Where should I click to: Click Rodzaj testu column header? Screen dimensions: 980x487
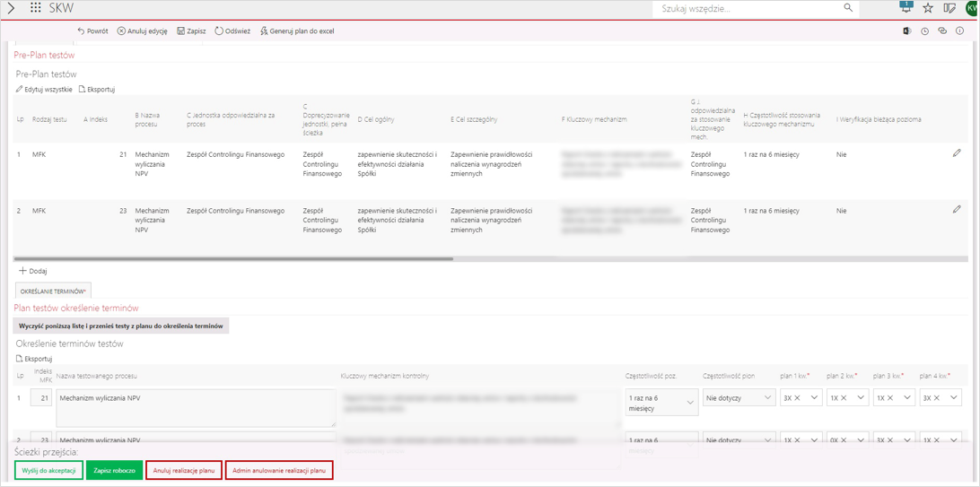[x=49, y=118]
